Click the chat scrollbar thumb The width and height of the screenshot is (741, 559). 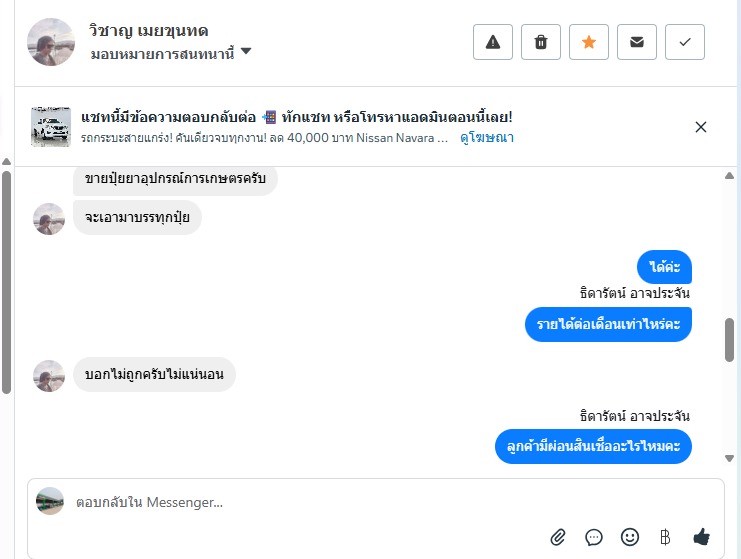coord(729,340)
